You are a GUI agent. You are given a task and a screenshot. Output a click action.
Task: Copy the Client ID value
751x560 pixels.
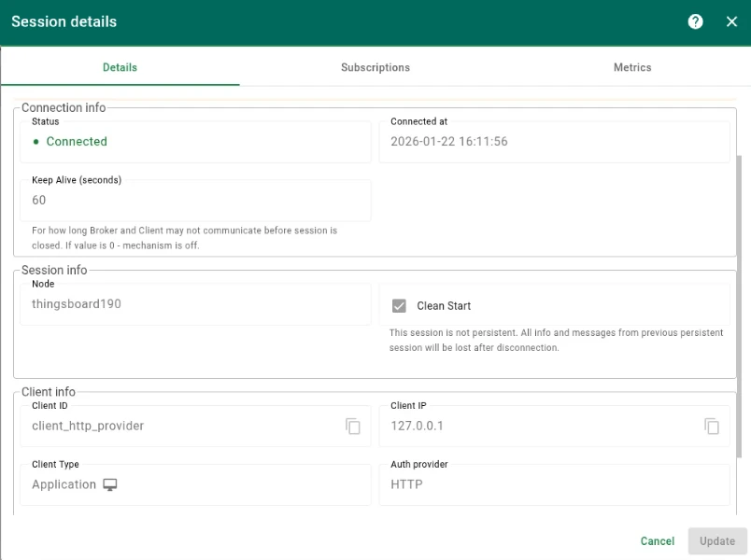[353, 426]
